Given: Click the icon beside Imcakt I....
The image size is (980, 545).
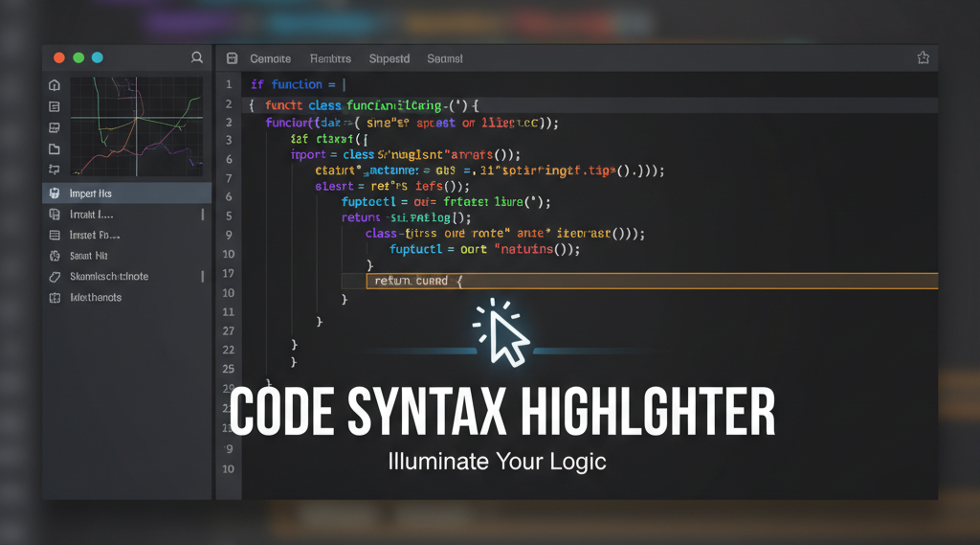Looking at the screenshot, I should (x=55, y=215).
